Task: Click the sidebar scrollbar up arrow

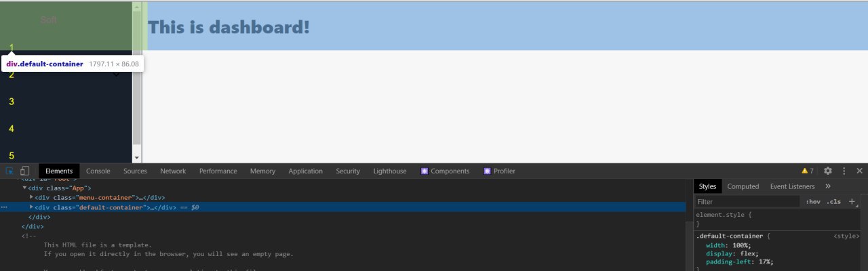Action: tap(137, 7)
